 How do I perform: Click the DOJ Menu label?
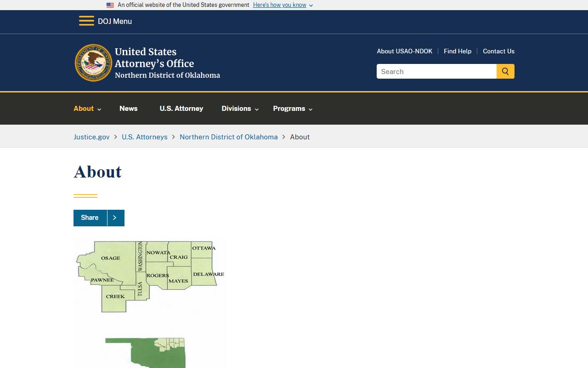(115, 21)
